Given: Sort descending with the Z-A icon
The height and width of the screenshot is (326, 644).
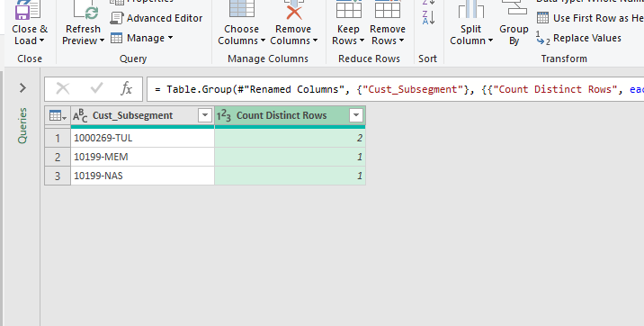Looking at the screenshot, I should coord(428,18).
